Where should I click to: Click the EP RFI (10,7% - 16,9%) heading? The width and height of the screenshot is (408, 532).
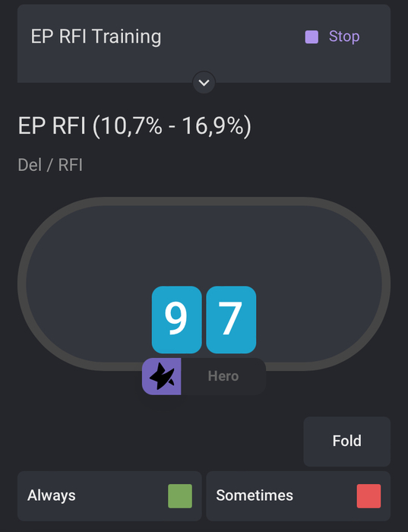[134, 126]
